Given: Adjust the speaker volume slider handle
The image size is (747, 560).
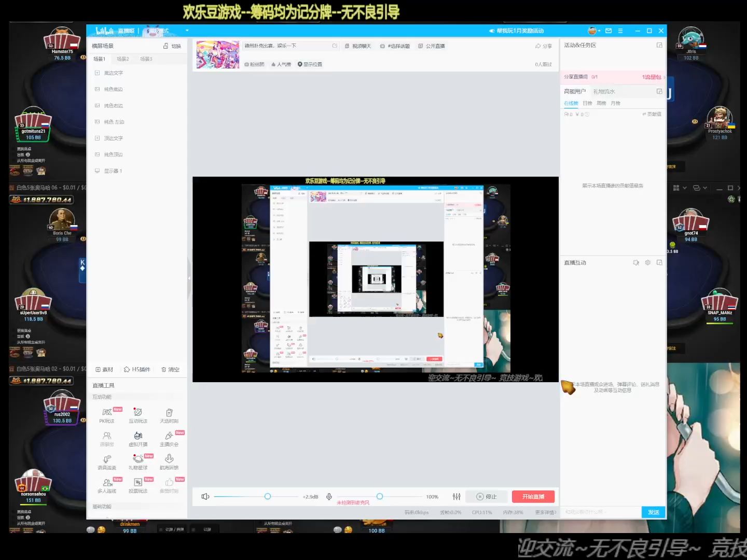Looking at the screenshot, I should (268, 497).
